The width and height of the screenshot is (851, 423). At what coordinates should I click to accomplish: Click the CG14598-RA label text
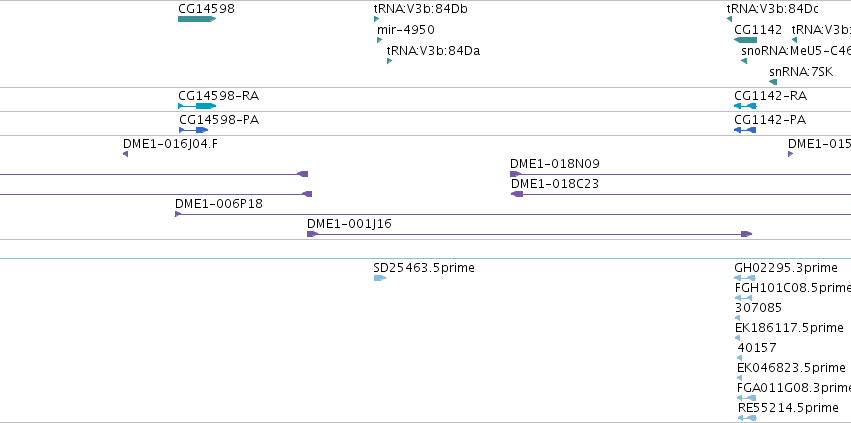tap(219, 96)
